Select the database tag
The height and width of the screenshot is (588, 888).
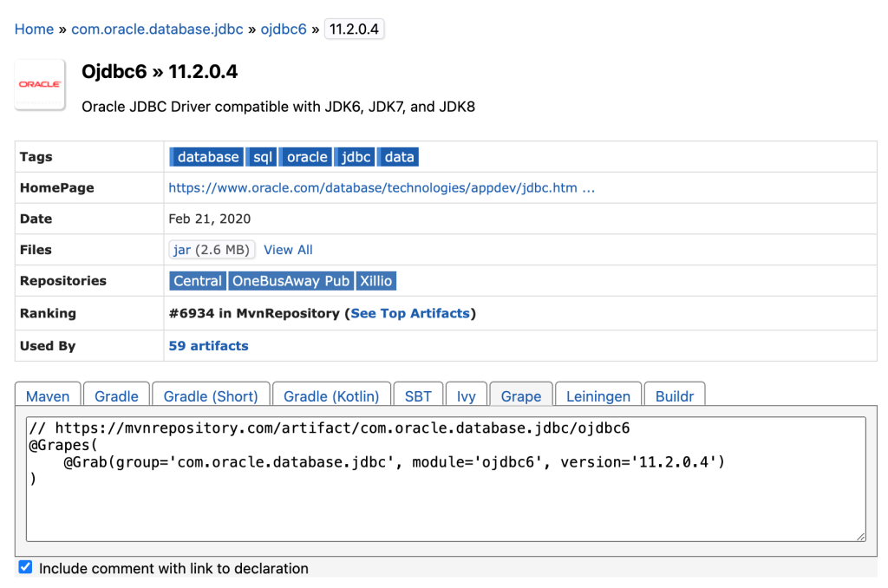[x=206, y=157]
